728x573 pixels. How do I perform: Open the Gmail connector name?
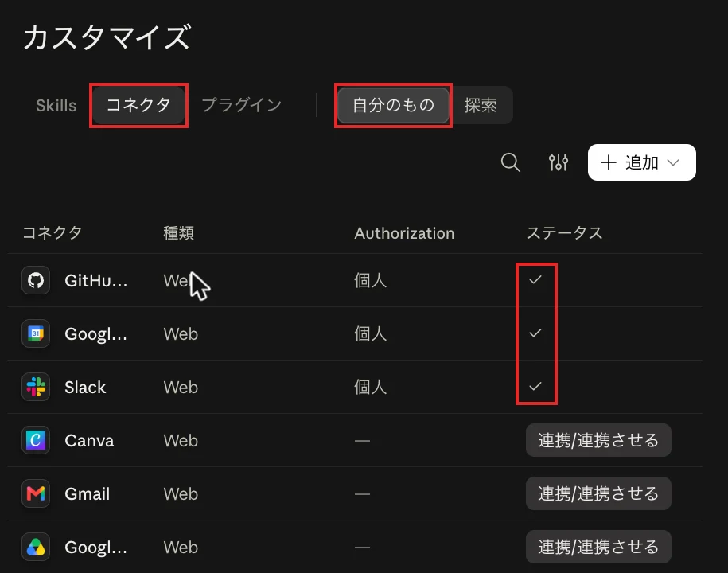tap(88, 494)
